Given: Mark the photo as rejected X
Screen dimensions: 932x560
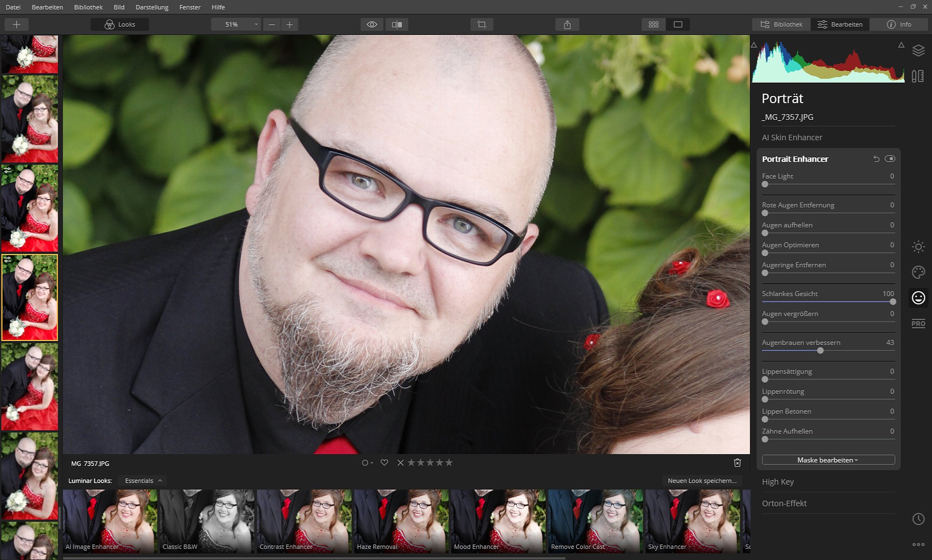Looking at the screenshot, I should pyautogui.click(x=400, y=463).
